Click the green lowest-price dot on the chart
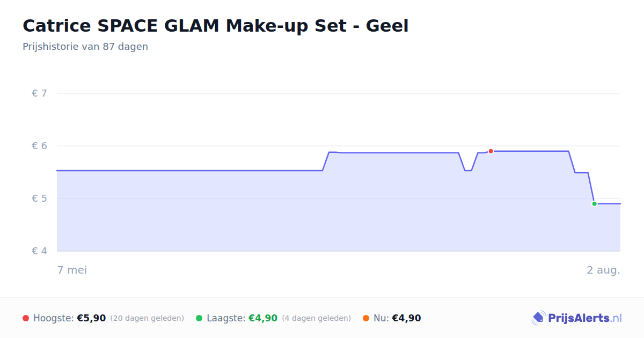 (594, 204)
